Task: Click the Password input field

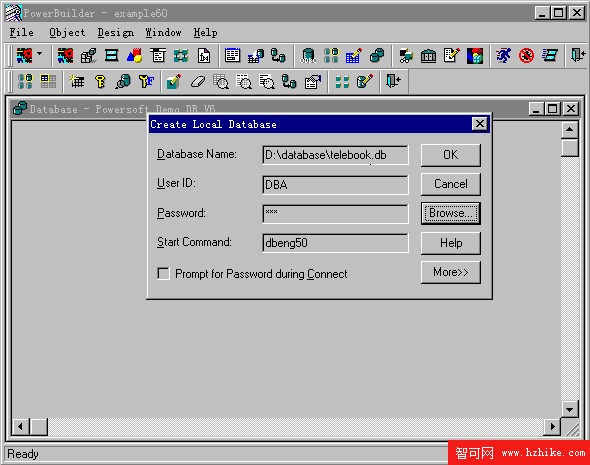Action: point(335,214)
